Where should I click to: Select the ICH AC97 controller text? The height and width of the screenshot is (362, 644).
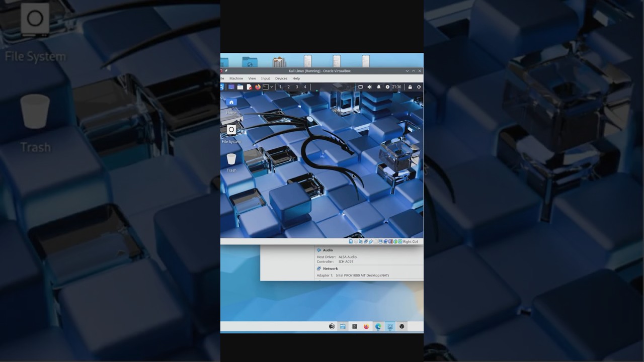(346, 261)
